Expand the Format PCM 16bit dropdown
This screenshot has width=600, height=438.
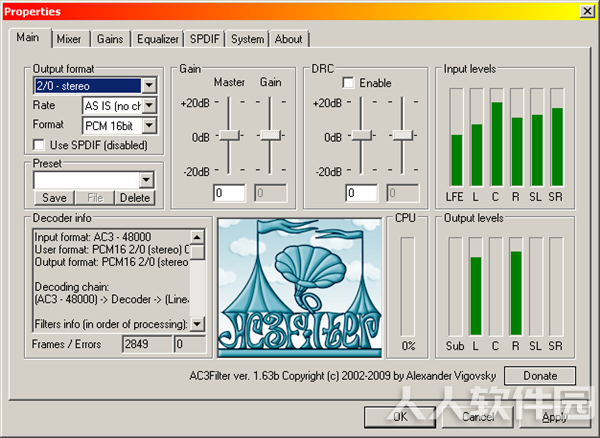pyautogui.click(x=150, y=125)
